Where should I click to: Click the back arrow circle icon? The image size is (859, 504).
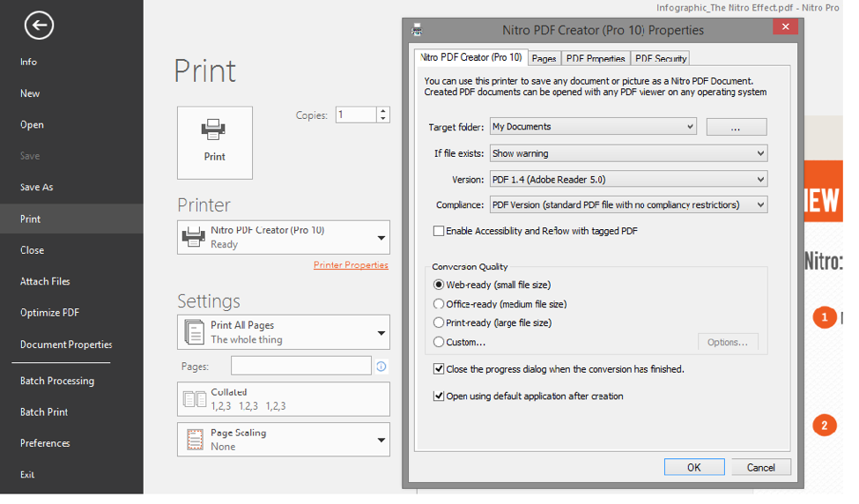[x=39, y=26]
